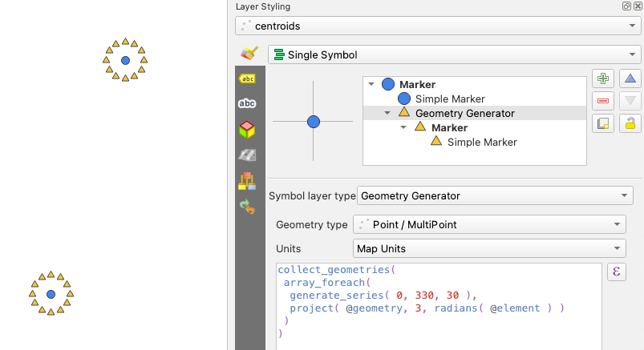The image size is (644, 350).
Task: Open the Map Units dropdown
Action: (x=489, y=249)
